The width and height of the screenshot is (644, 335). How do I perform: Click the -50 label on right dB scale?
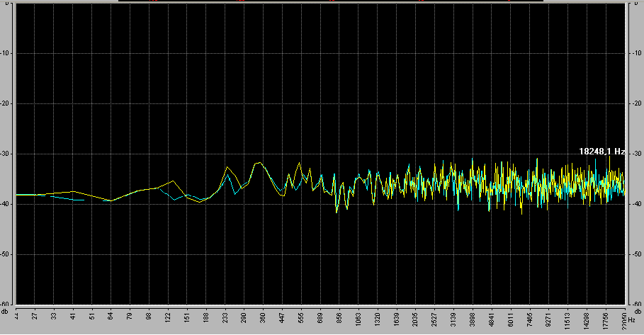(x=636, y=255)
